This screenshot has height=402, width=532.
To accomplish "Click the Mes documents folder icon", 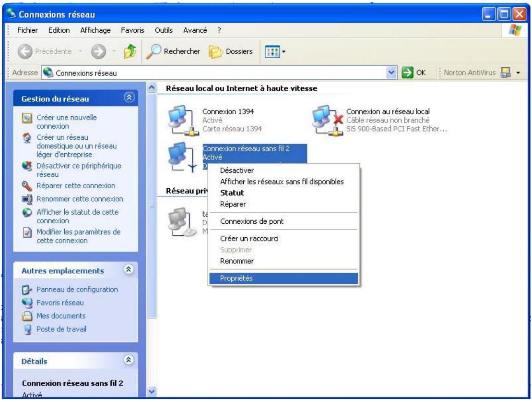I will (27, 317).
